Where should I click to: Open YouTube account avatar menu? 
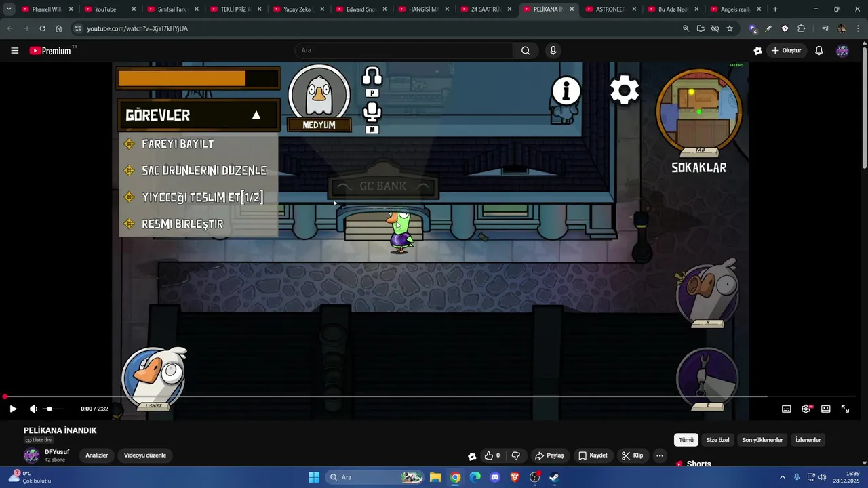(x=842, y=50)
